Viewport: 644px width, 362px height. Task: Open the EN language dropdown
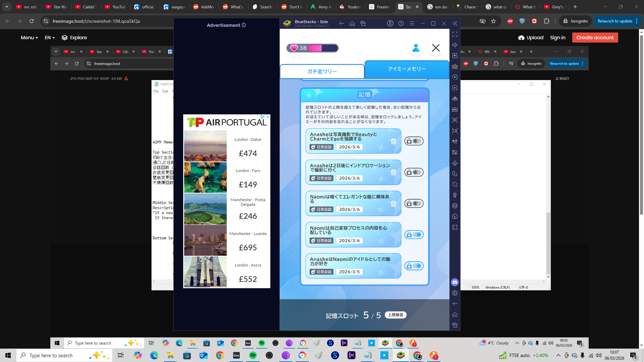tap(50, 38)
